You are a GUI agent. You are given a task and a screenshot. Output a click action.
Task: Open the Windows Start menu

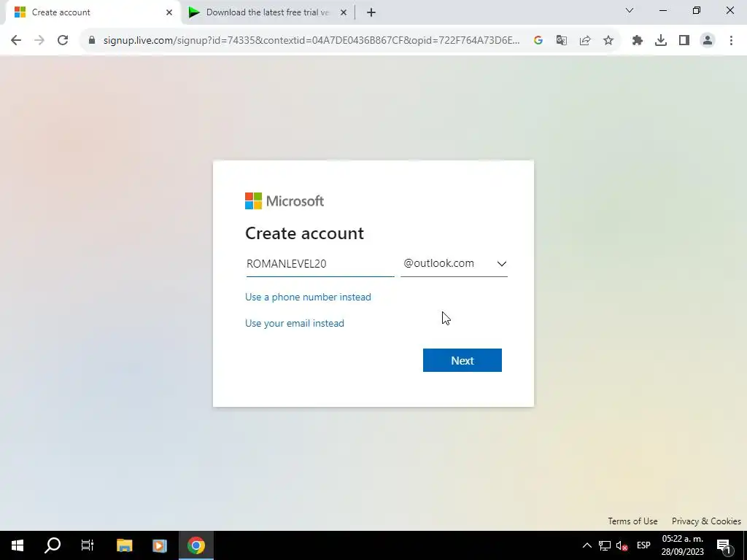point(18,545)
